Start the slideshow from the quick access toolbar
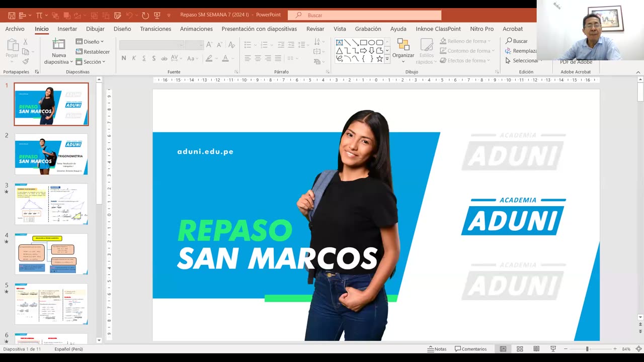This screenshot has height=362, width=644. point(157,16)
